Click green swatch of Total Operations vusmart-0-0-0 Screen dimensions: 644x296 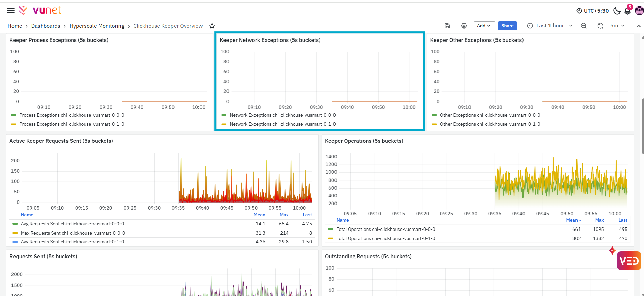pos(331,230)
